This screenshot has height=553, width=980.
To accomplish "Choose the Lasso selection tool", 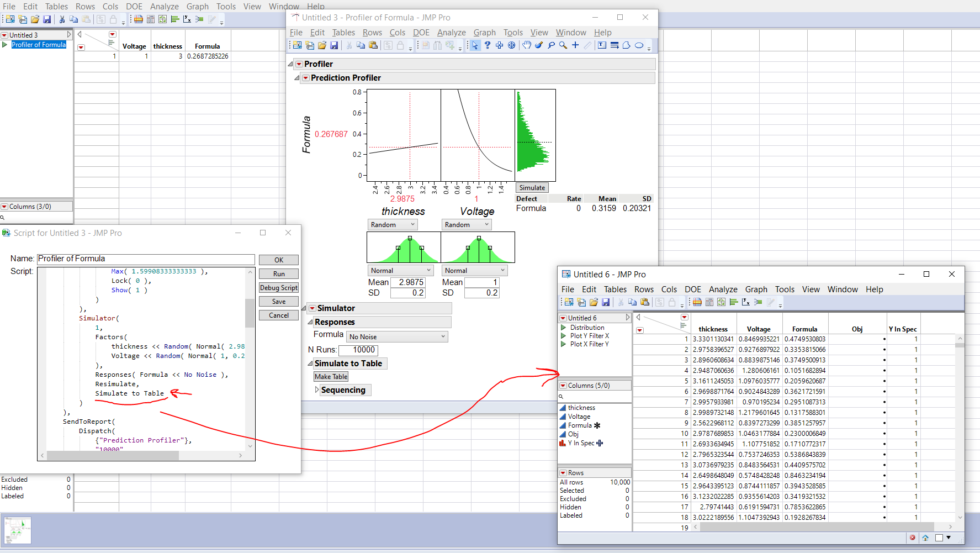I will click(550, 45).
